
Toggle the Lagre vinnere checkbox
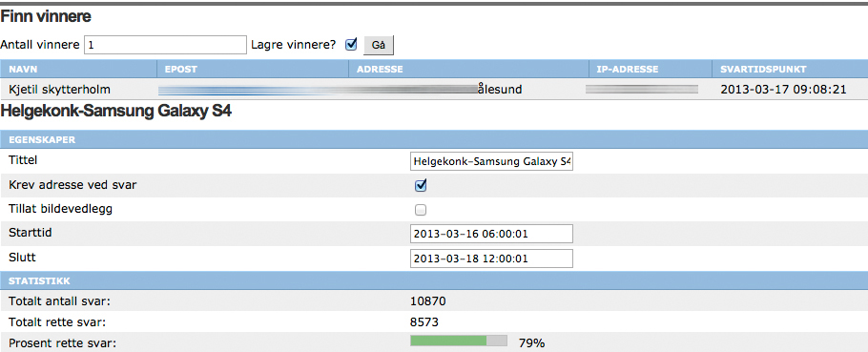pos(351,44)
